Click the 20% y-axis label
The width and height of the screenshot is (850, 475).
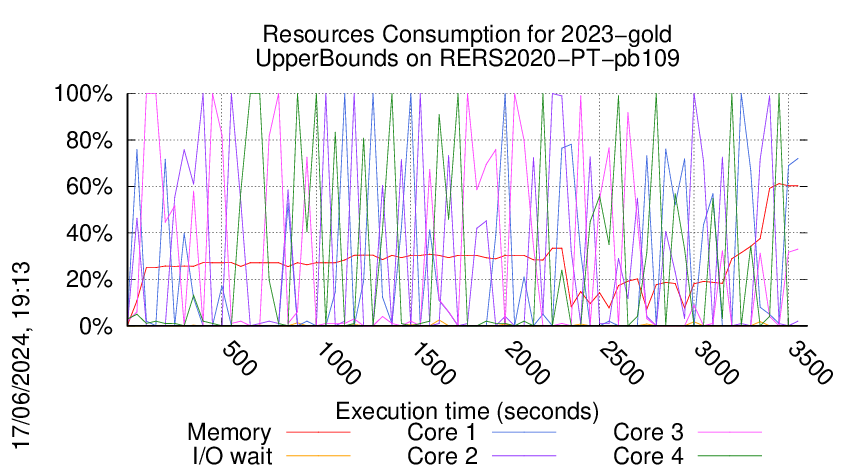(x=89, y=280)
